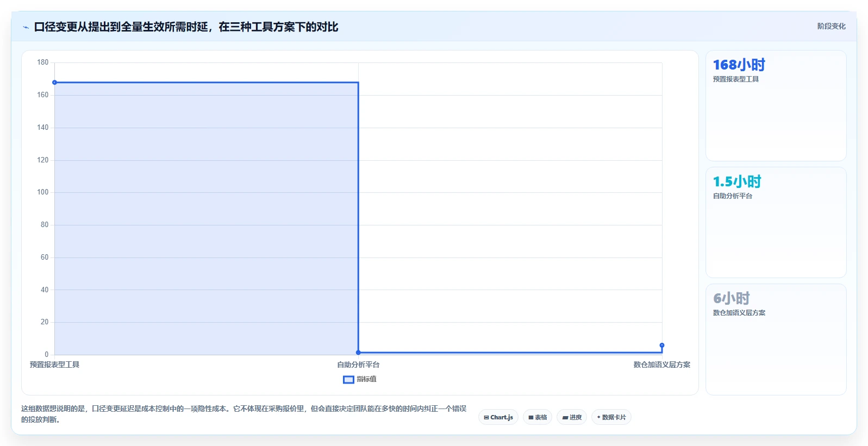Click the chart icon beside the title
The image size is (868, 446).
pos(26,27)
